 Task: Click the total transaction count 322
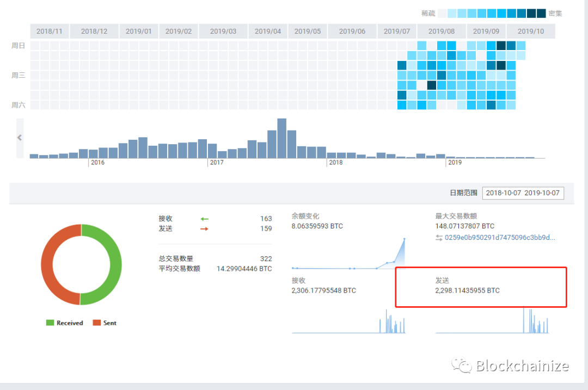(x=266, y=259)
